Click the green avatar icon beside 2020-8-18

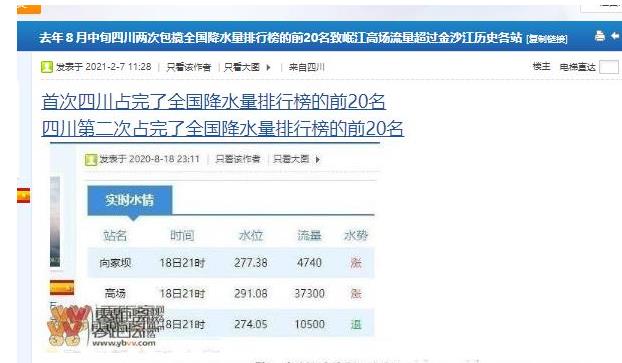(x=91, y=159)
